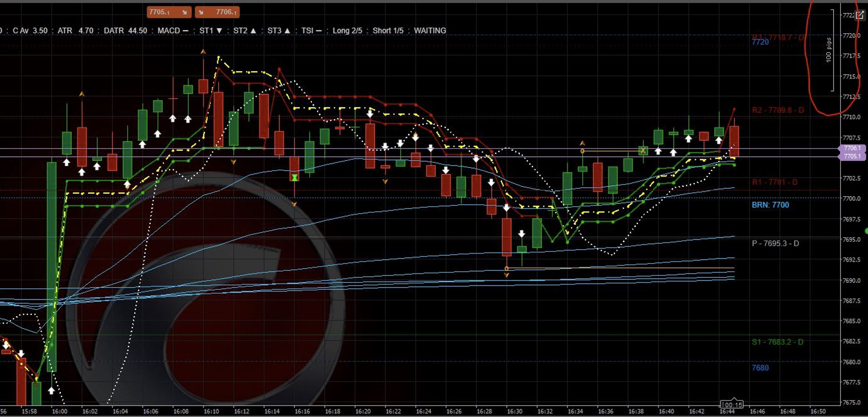Open chart in pop-out window icon

tap(860, 15)
